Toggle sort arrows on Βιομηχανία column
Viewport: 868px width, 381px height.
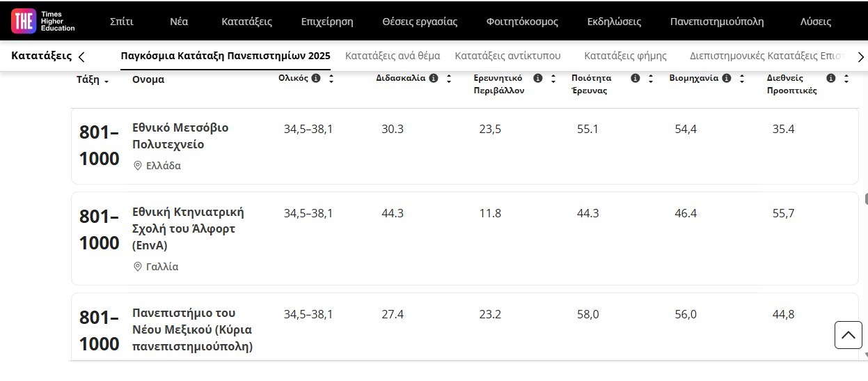pos(742,79)
